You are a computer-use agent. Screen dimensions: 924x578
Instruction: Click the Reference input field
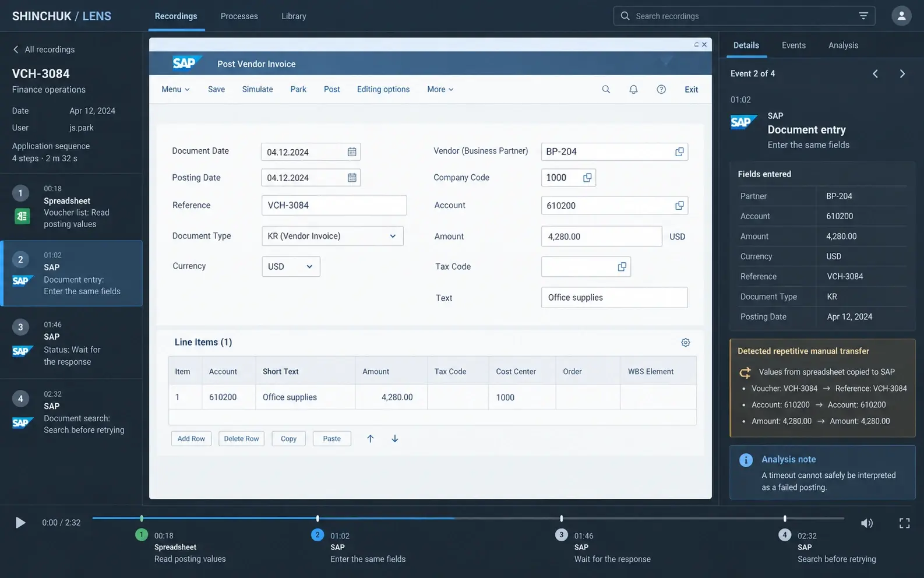coord(334,205)
